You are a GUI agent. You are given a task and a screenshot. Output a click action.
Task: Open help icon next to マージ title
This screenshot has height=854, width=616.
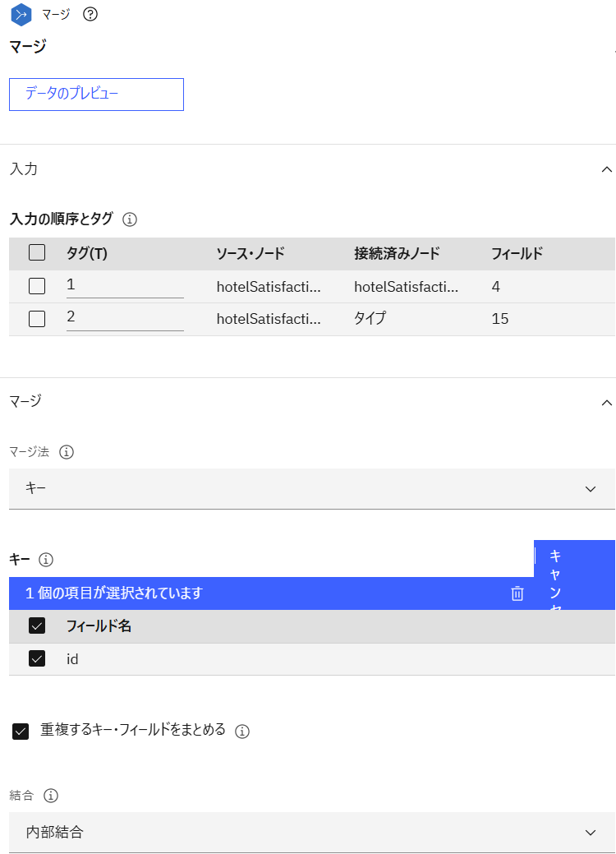point(90,14)
